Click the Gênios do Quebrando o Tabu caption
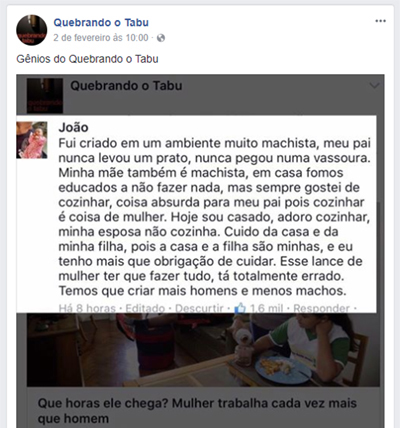Image resolution: width=400 pixels, height=428 pixels. 87,59
